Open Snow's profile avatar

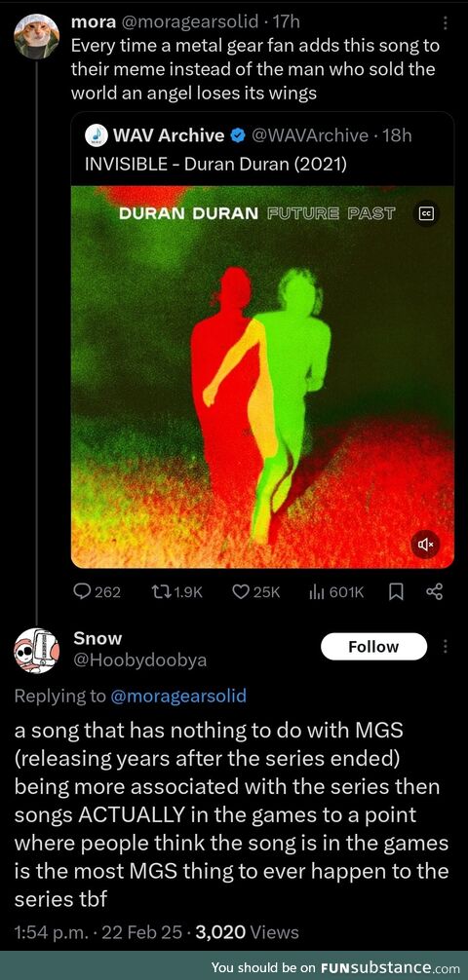36,651
